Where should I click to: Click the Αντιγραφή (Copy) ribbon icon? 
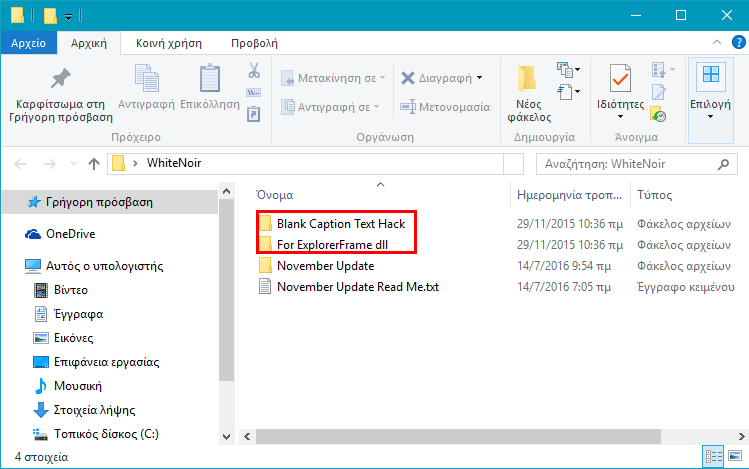click(147, 78)
